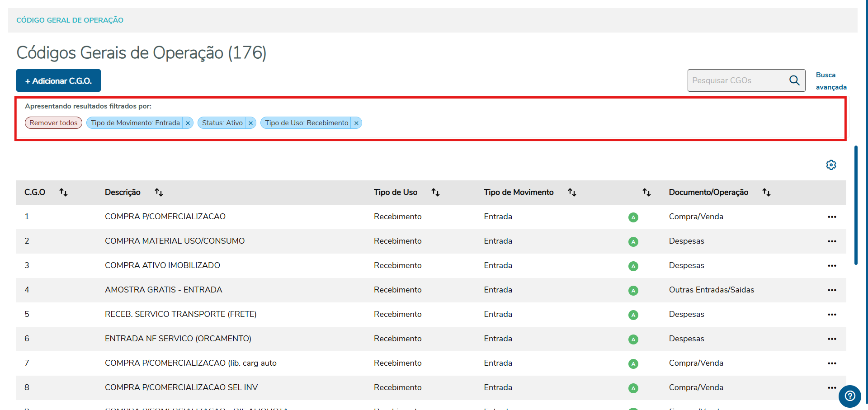Expand options for ENTRADA NF SERVICO row

coord(832,339)
